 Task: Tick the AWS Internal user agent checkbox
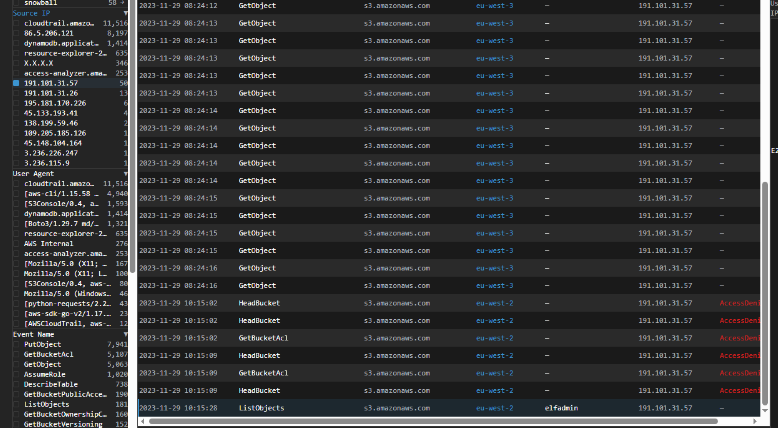click(16, 244)
